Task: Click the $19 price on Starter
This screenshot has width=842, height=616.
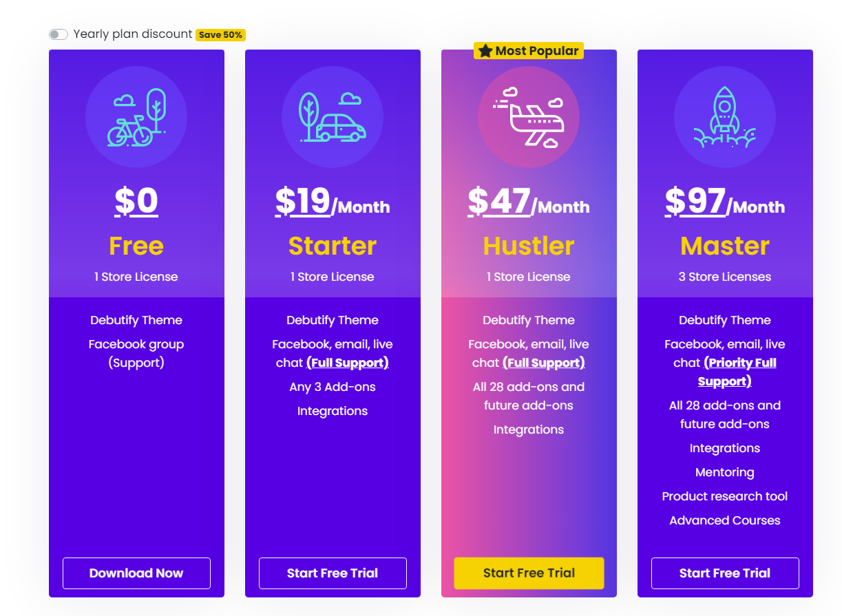Action: point(303,202)
